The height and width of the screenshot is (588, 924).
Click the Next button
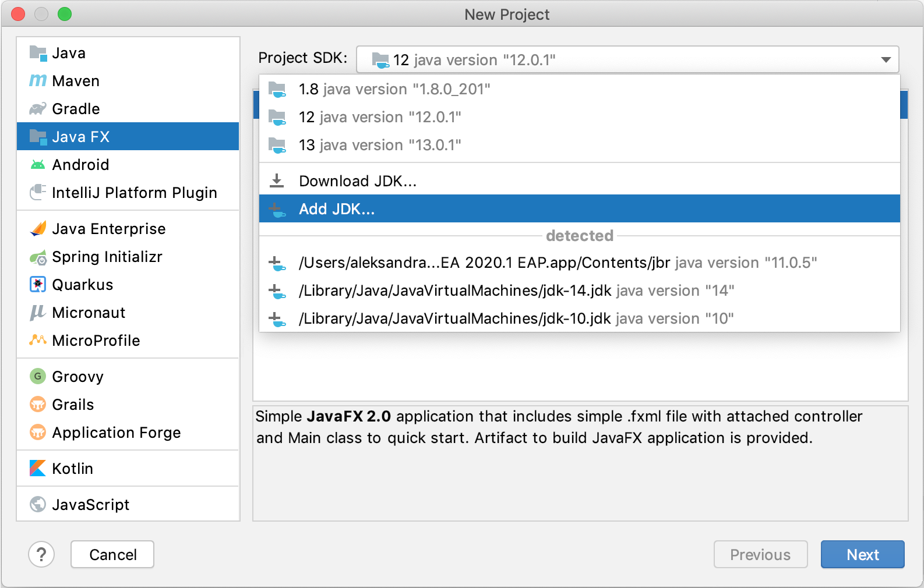click(x=862, y=554)
